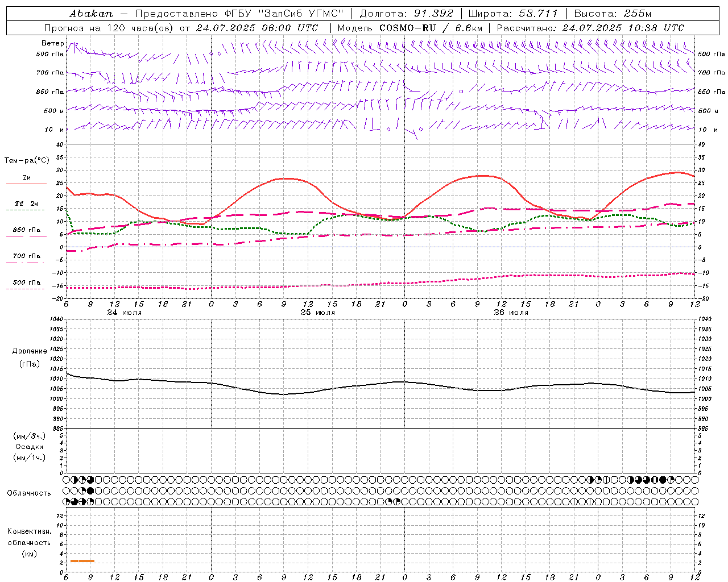
Task: Click the 1040 label on the left pressure axis
Action: (x=56, y=319)
